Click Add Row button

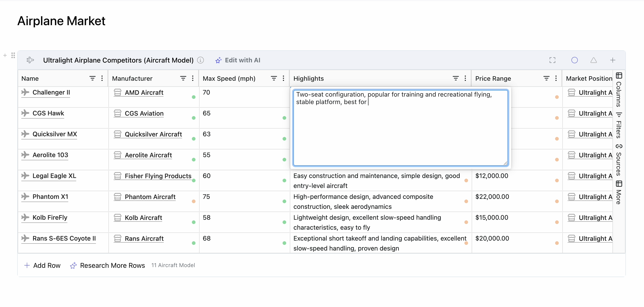[x=42, y=265]
